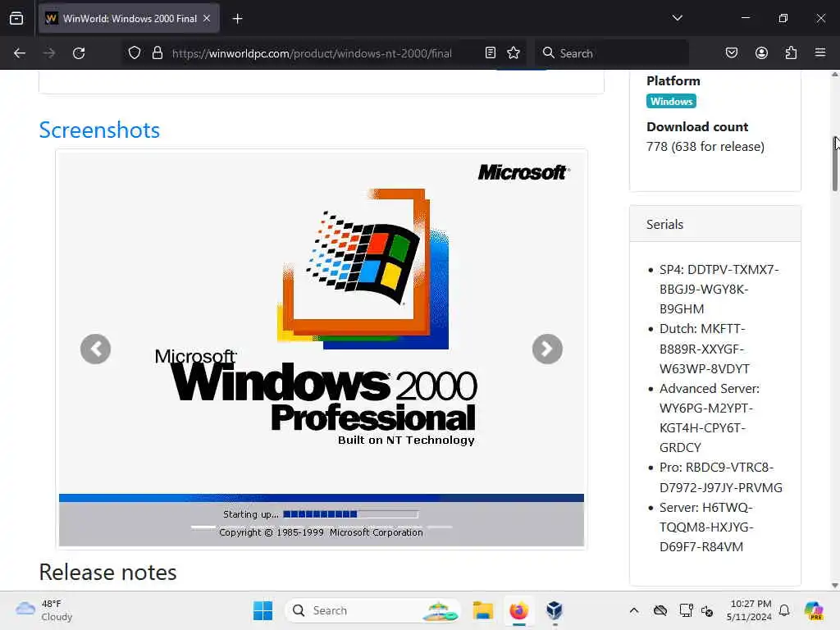Open Copilot preview icon in taskbar
This screenshot has width=840, height=630.
(814, 610)
